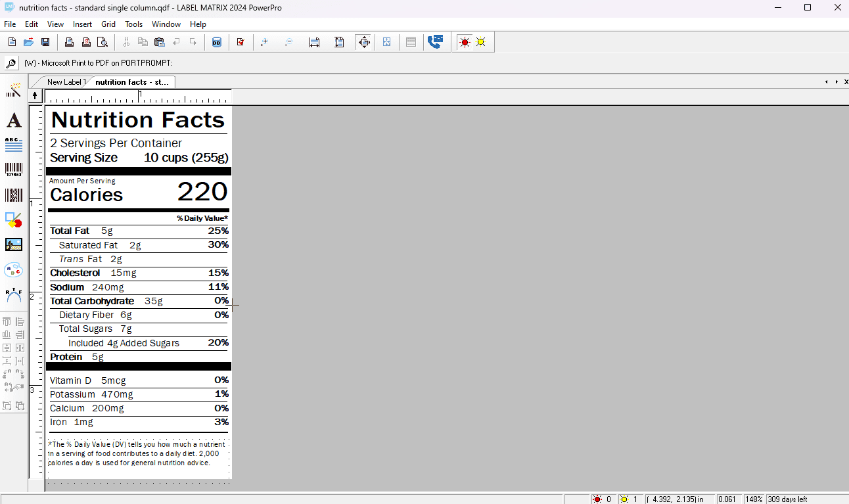Select the Barcode tool
This screenshot has width=849, height=504.
point(14,170)
